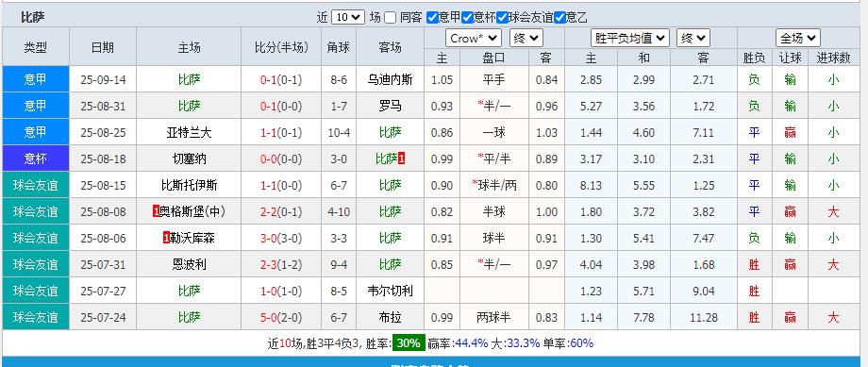This screenshot has width=868, height=367.
Task: Click away team 布拉
Action: coord(391,318)
